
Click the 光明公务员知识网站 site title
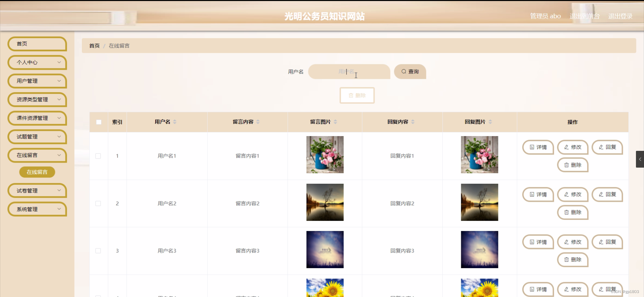[324, 16]
